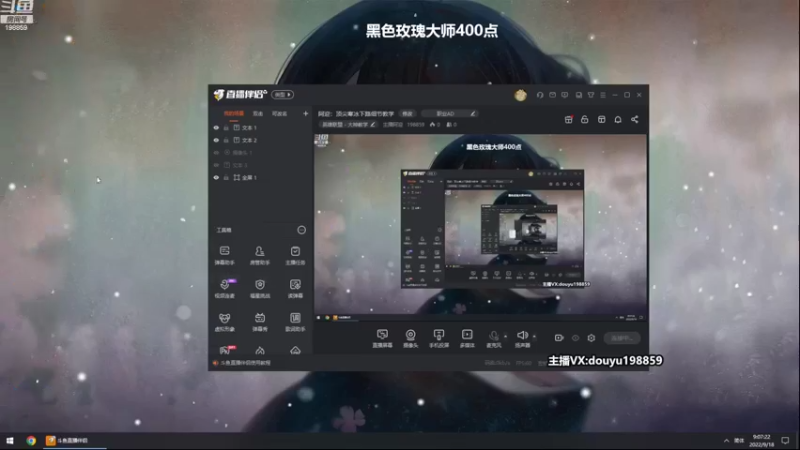Open the 歌词助手 tool in toolbox
The image size is (800, 450).
(x=295, y=321)
